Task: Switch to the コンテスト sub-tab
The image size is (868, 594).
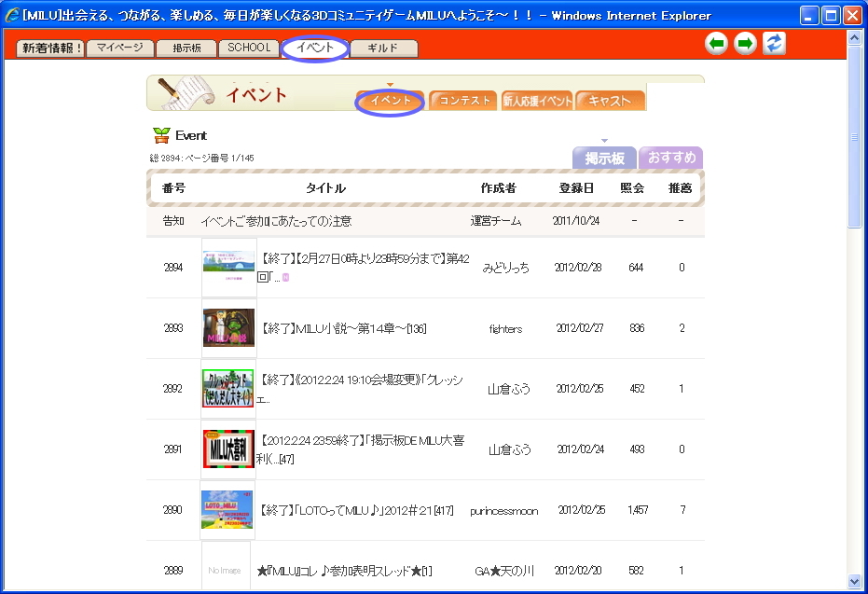Action: [x=464, y=101]
